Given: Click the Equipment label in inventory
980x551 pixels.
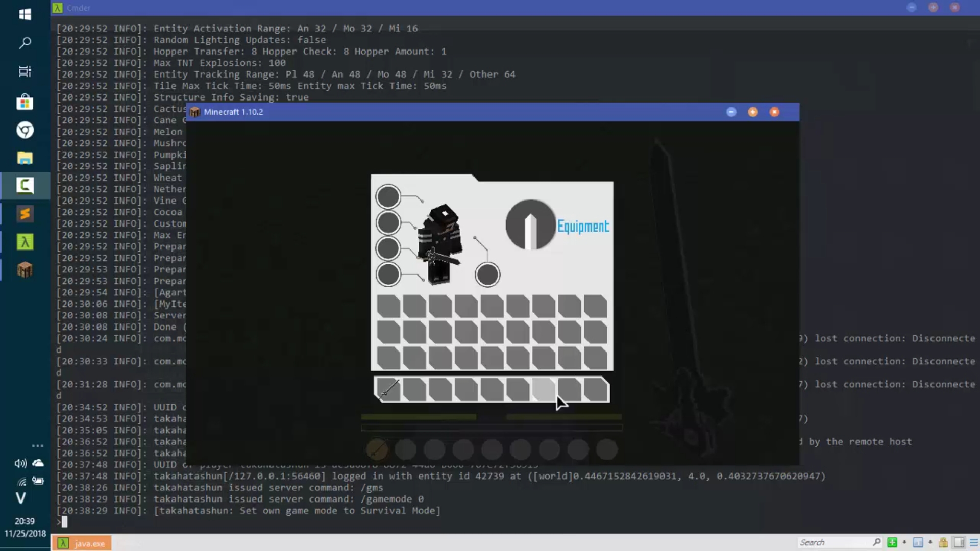Looking at the screenshot, I should [x=583, y=227].
